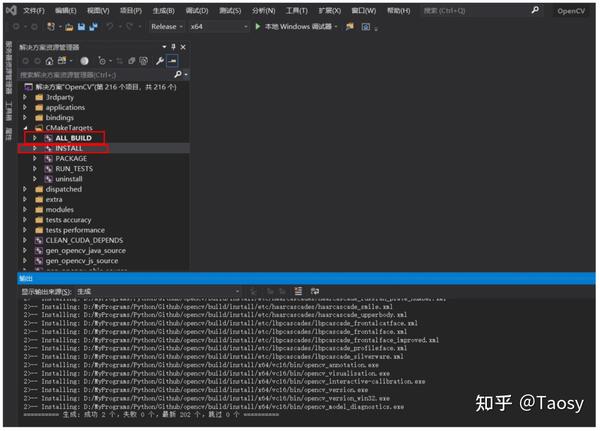
Task: Click the Visual Studio logo icon
Action: tap(11, 10)
